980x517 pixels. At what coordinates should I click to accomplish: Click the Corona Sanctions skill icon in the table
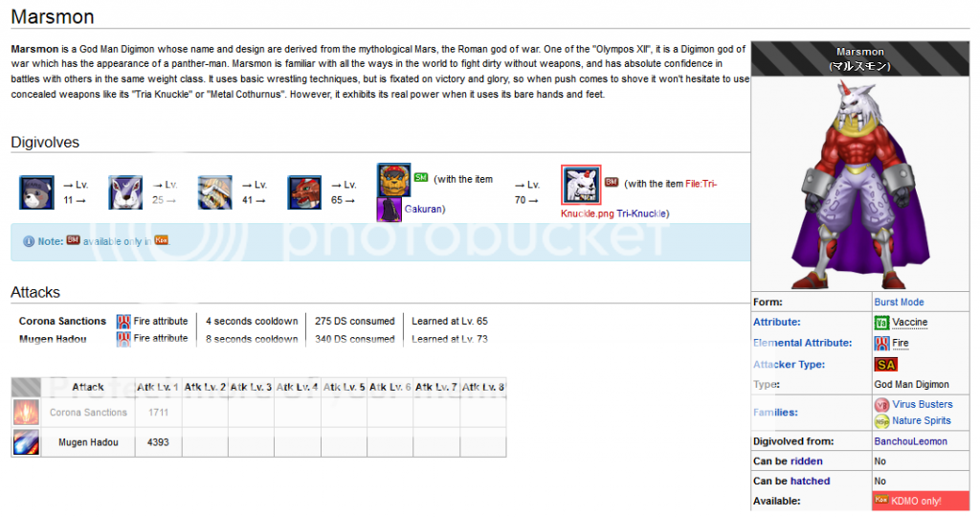(x=26, y=413)
